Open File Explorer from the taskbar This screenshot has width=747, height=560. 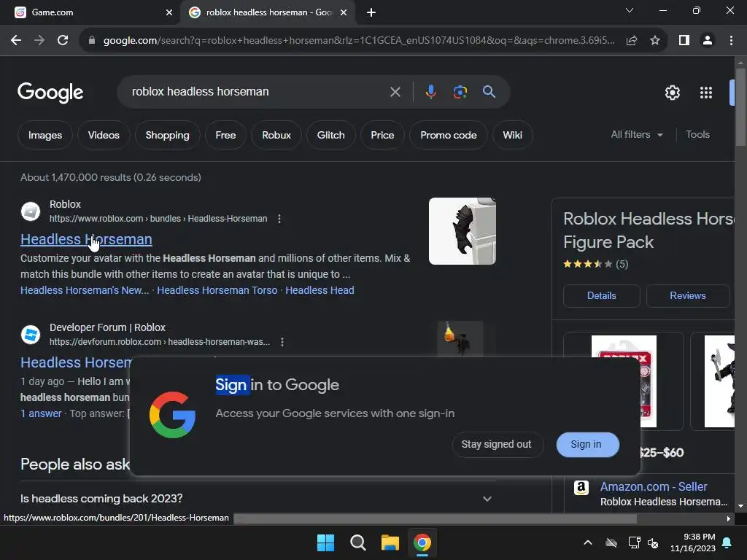coord(390,542)
